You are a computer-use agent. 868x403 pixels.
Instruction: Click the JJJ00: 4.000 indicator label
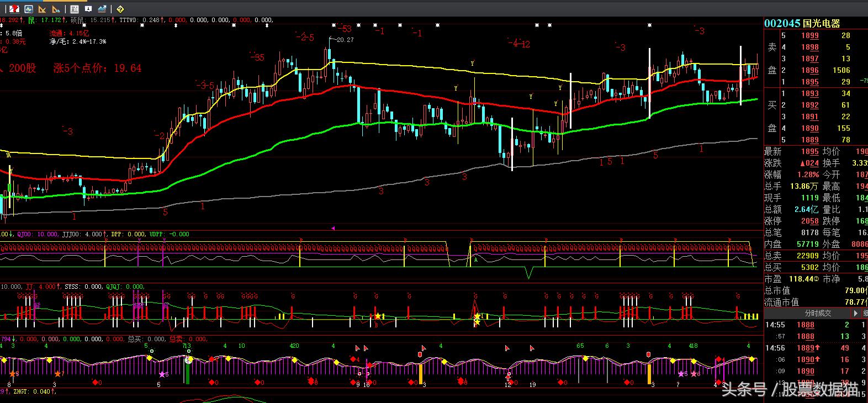click(x=83, y=234)
